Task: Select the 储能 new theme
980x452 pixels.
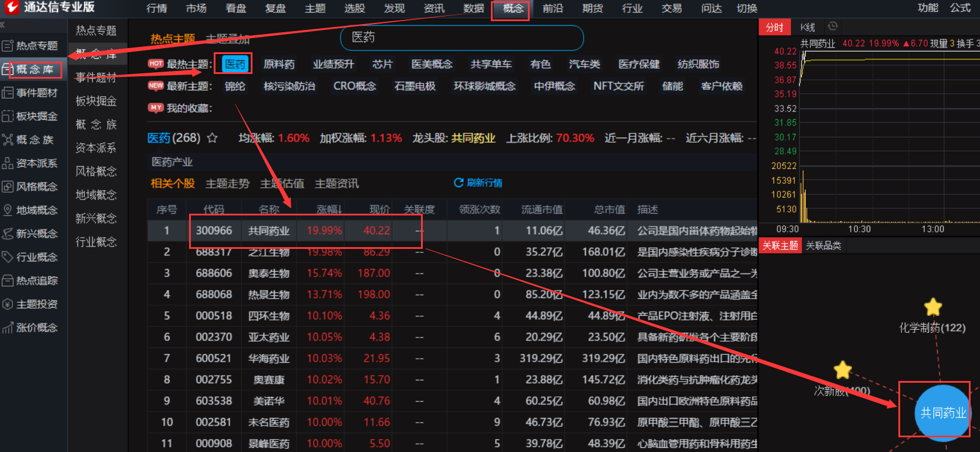Action: pos(672,86)
